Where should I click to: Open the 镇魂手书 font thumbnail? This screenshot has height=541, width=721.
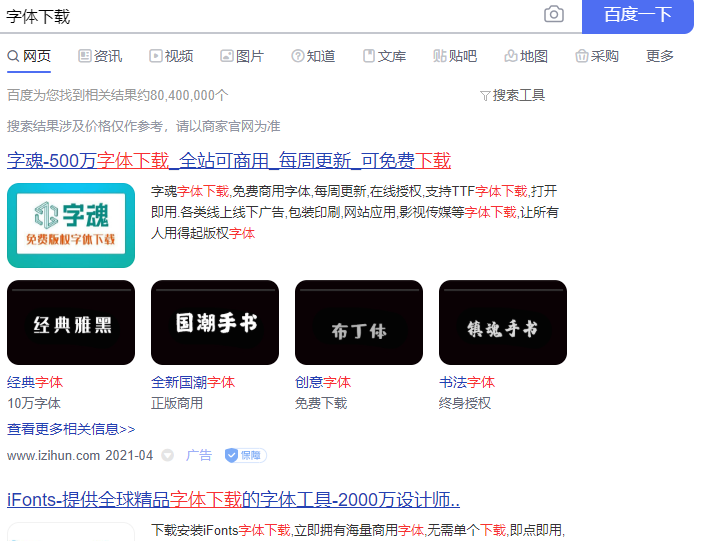[503, 323]
